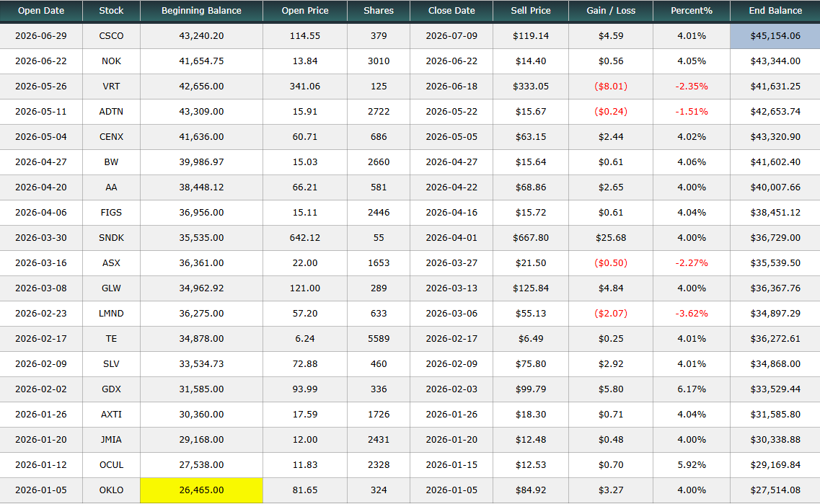Select the blue highlighted $45,154.06 cell
Image resolution: width=820 pixels, height=504 pixels.
point(775,36)
